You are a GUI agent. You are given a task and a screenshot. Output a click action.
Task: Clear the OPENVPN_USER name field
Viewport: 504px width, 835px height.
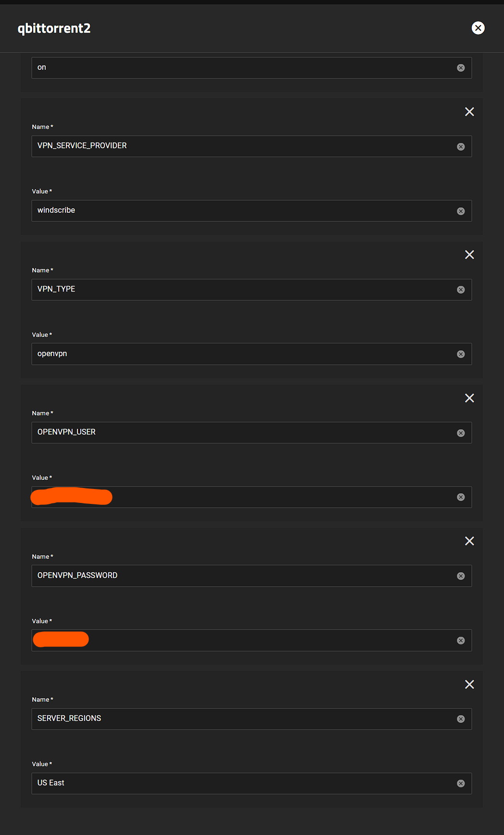click(x=461, y=433)
